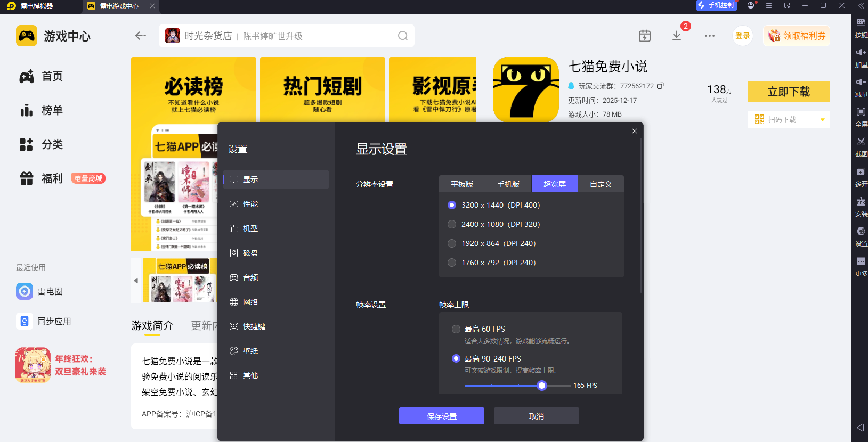Image resolution: width=868 pixels, height=442 pixels.
Task: Switch to 平板版 resolution tab
Action: click(462, 184)
